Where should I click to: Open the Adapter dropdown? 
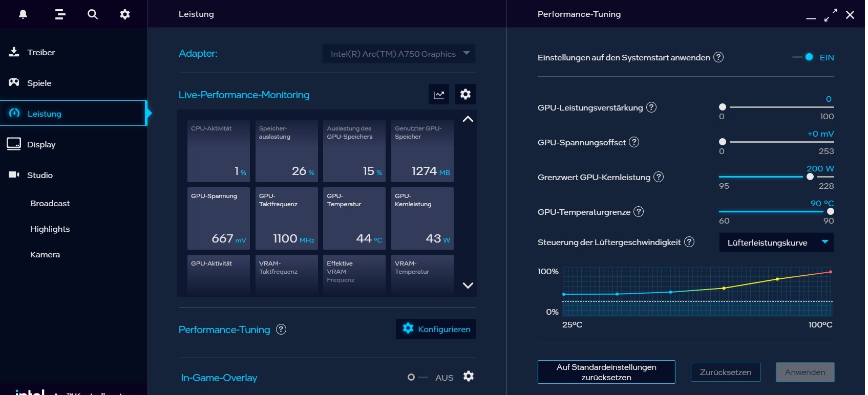coord(399,54)
